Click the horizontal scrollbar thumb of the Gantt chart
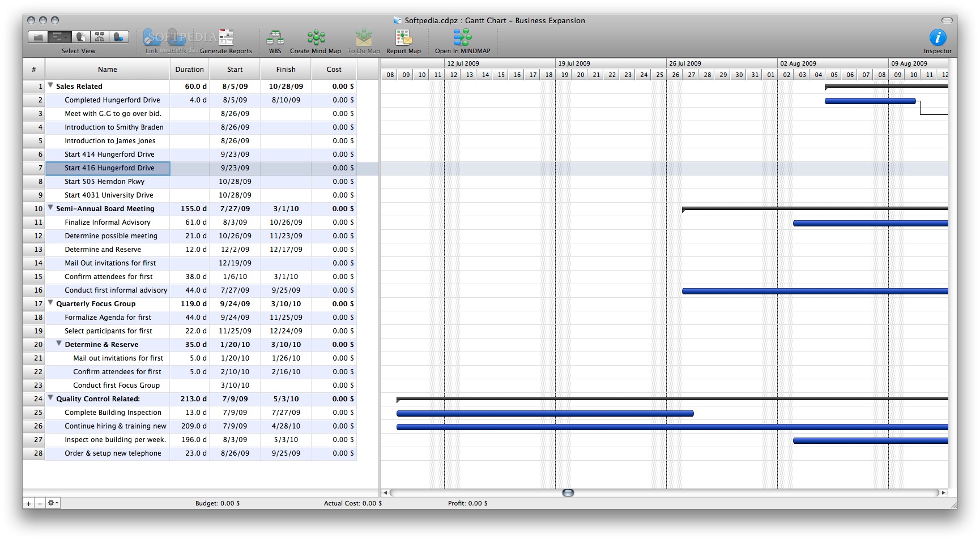 (568, 493)
